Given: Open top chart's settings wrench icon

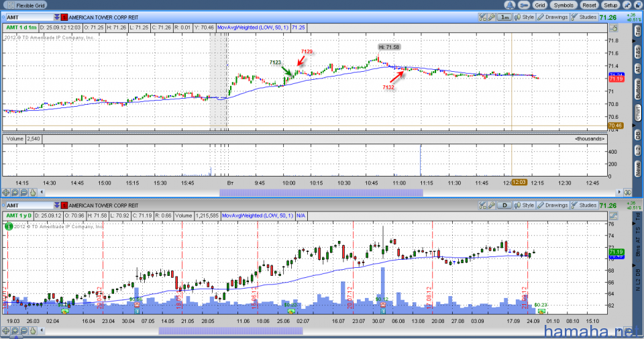Looking at the screenshot, I should 491,17.
